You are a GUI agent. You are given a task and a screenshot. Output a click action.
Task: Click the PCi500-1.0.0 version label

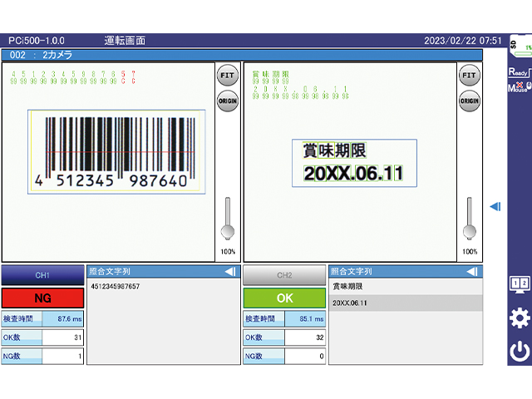(37, 41)
